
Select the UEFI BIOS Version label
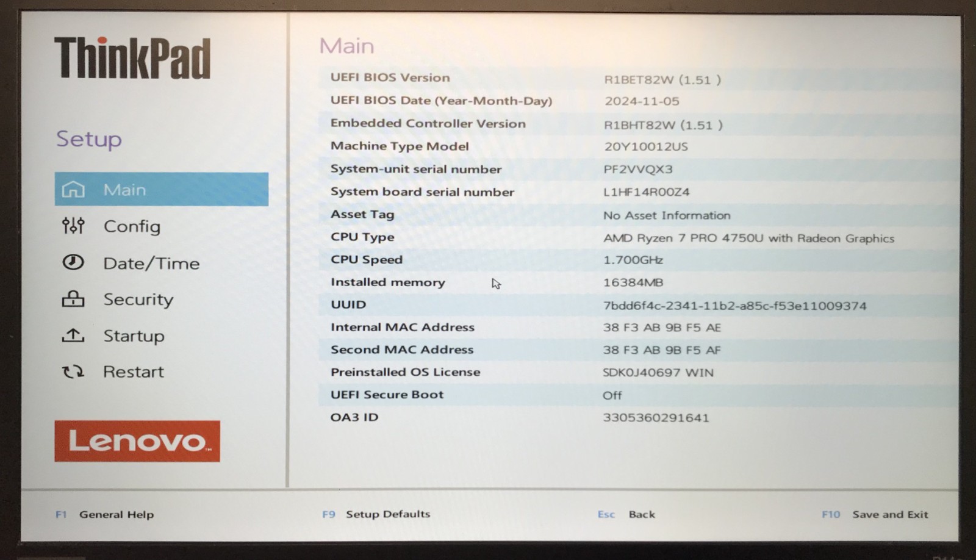(390, 77)
